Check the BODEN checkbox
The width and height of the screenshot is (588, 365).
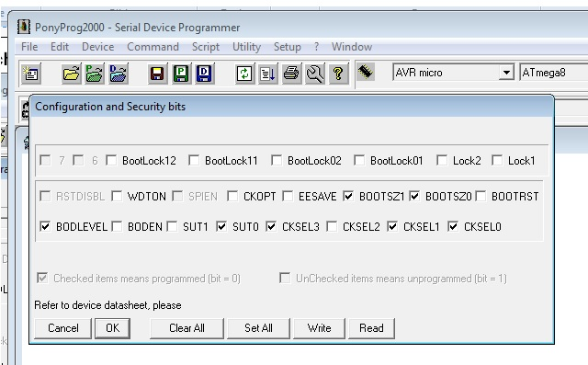[x=117, y=226]
